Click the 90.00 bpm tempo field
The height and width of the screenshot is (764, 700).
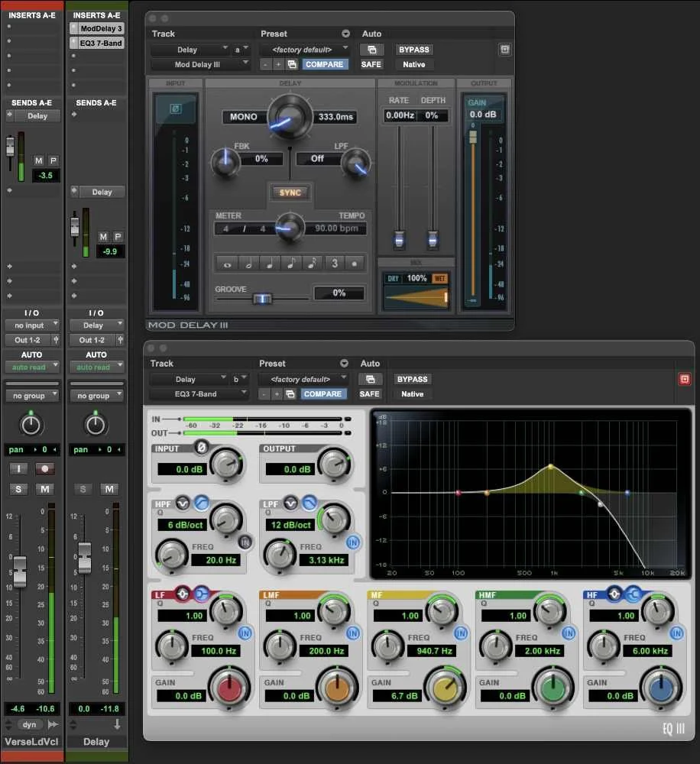[336, 228]
